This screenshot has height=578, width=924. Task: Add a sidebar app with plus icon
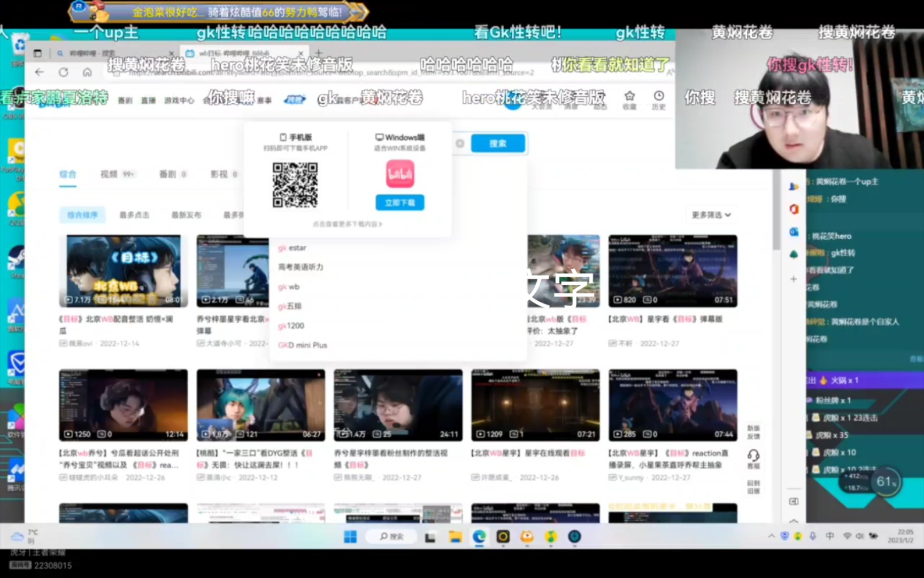[794, 279]
